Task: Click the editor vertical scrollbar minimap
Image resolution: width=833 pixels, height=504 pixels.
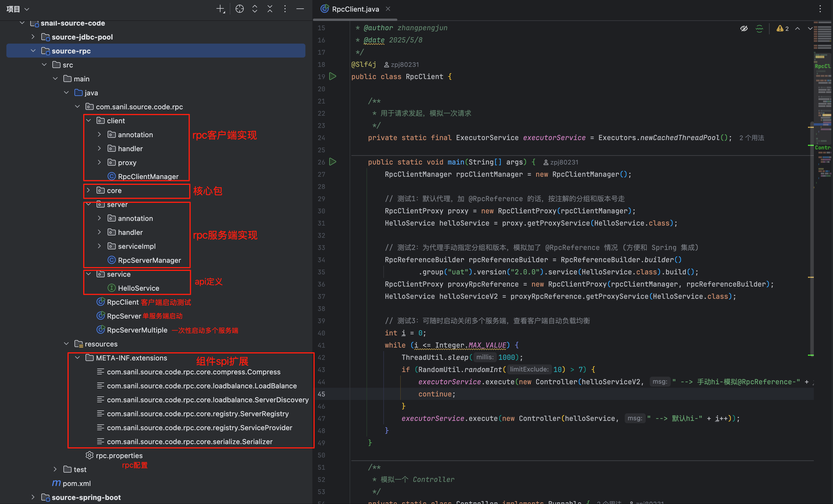Action: coord(822,101)
